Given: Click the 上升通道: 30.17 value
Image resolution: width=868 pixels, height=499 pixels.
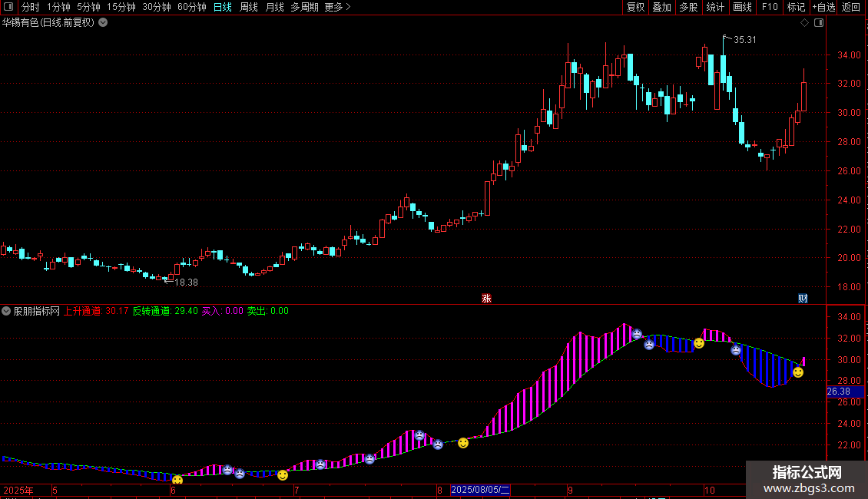Looking at the screenshot, I should coord(96,311).
